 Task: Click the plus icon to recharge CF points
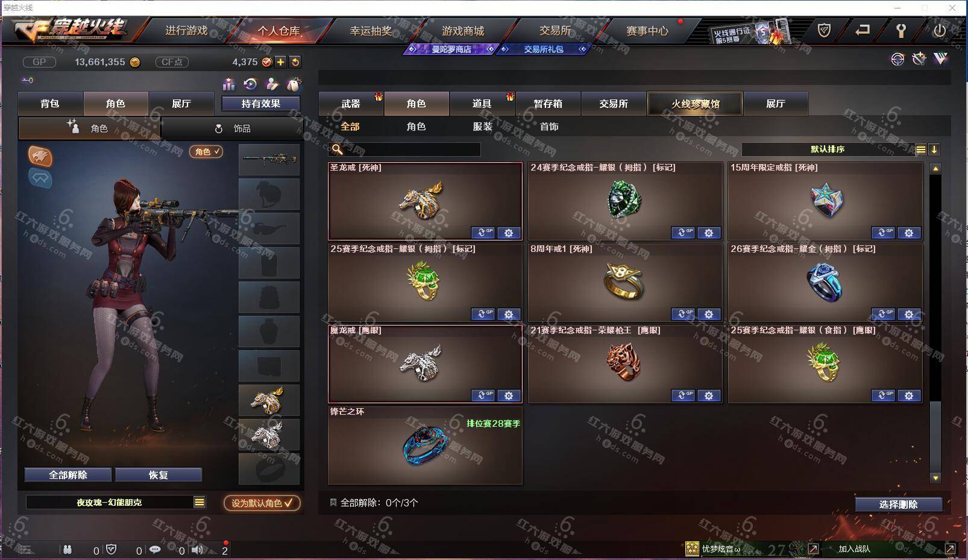coord(281,62)
